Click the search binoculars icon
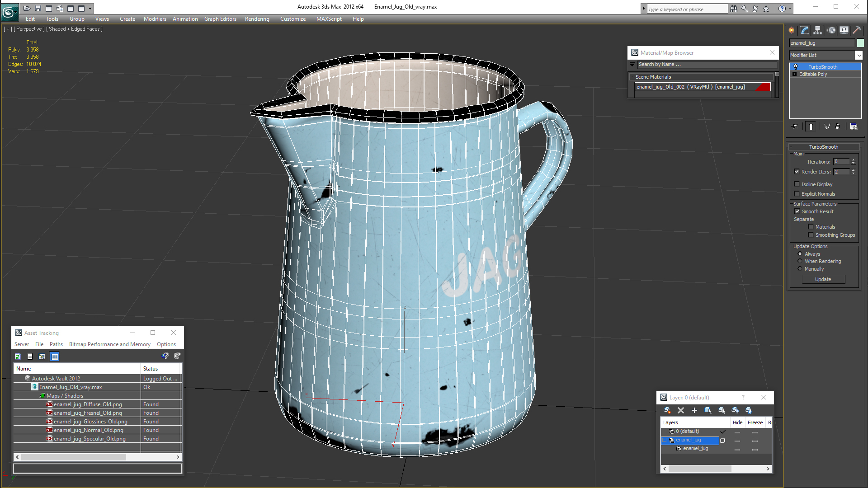Screen dimensions: 868x488 (x=734, y=9)
